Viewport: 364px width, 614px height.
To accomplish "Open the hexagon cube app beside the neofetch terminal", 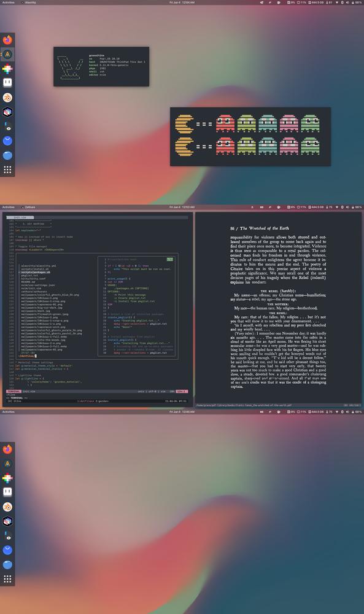I will point(7,112).
